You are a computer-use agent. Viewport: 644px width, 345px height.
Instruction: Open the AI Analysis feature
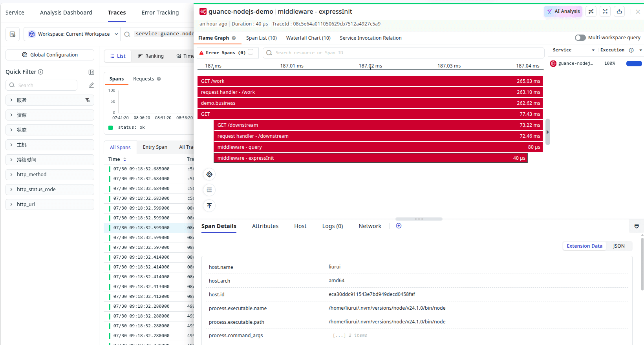click(563, 11)
